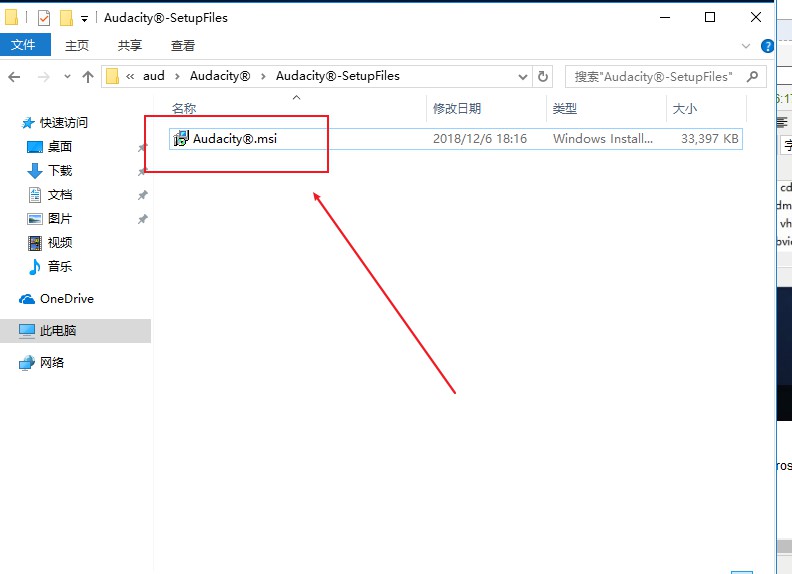Switch to the 查看 ribbon tab
The image size is (792, 574).
pyautogui.click(x=183, y=45)
